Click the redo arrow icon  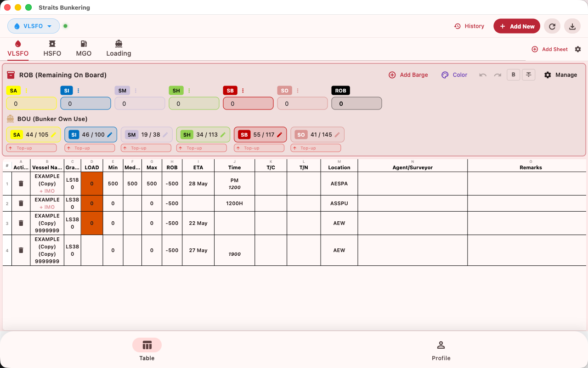tap(498, 75)
